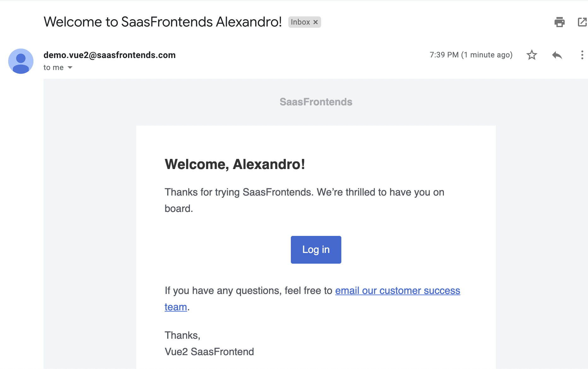Reply using the arrow icon
The width and height of the screenshot is (588, 369).
point(557,55)
